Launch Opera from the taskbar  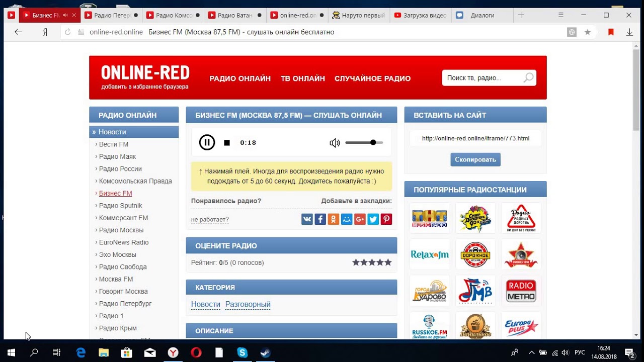pyautogui.click(x=196, y=352)
